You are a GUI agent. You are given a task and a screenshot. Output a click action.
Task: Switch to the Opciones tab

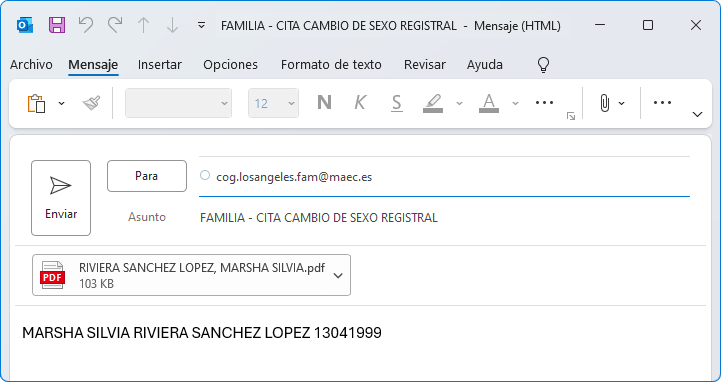point(230,65)
